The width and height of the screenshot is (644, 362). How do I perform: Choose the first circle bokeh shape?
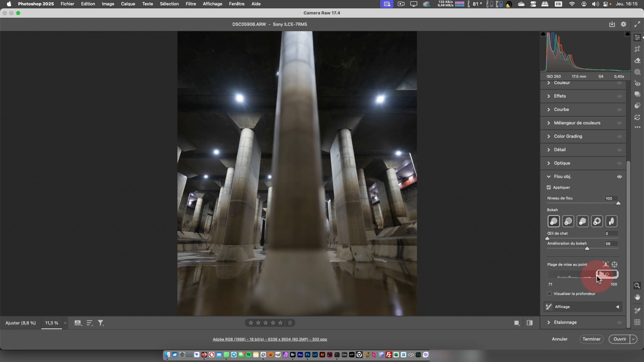pos(554,221)
